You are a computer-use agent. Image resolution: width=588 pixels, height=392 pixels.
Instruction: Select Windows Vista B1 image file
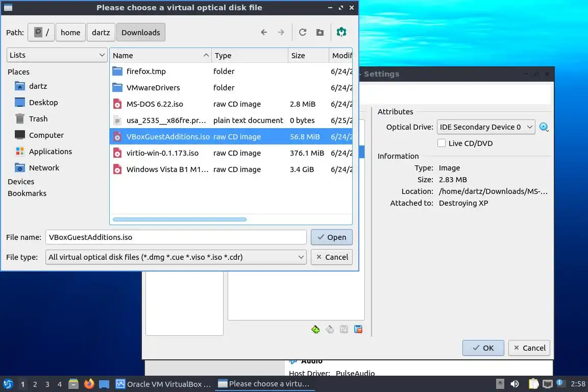(x=231, y=169)
